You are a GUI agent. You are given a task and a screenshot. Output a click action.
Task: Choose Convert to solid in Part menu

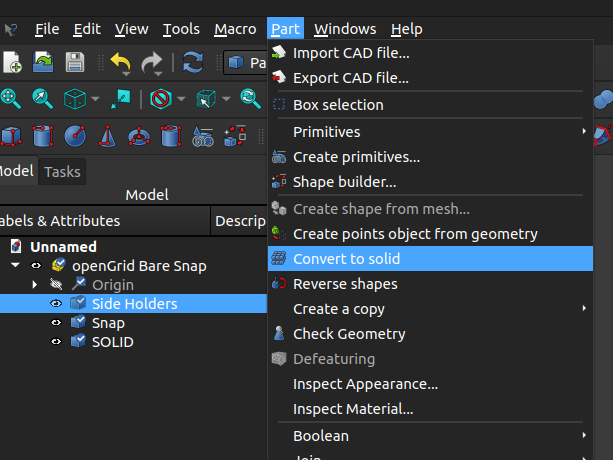point(346,259)
